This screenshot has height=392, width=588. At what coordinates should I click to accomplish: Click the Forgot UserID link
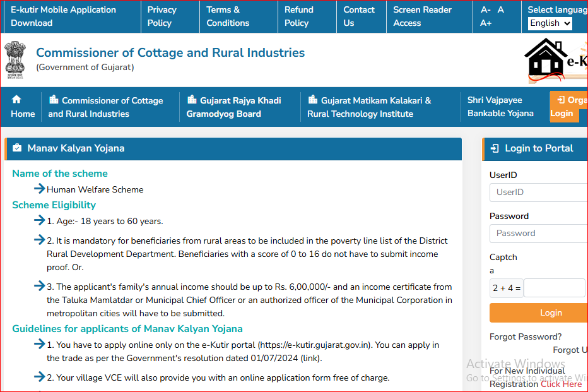(x=570, y=350)
